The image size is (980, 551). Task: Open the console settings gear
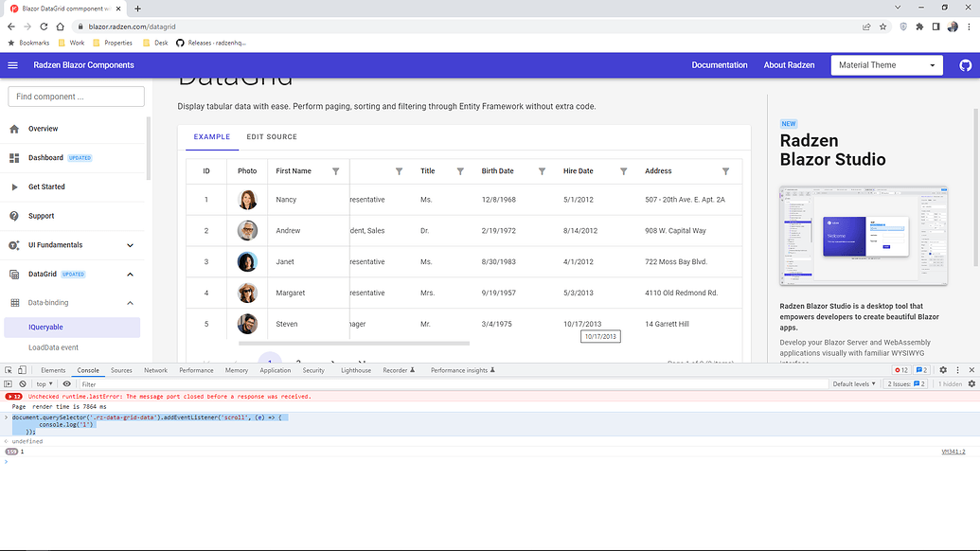point(971,384)
